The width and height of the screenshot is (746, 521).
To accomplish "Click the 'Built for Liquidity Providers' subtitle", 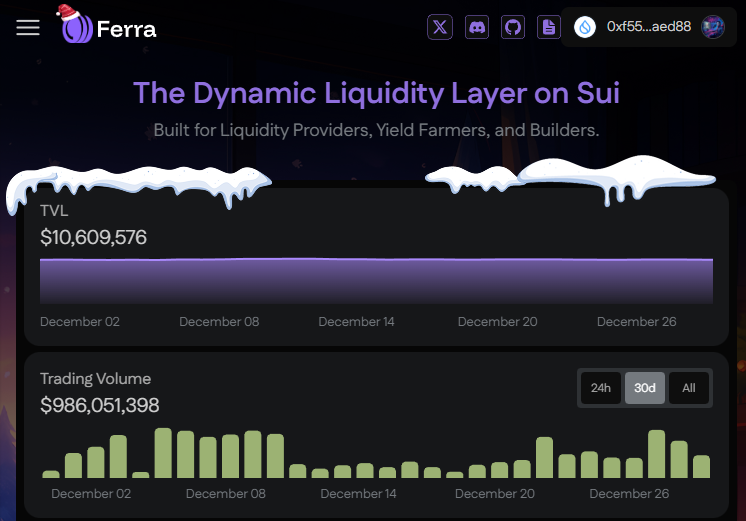I will click(x=376, y=130).
